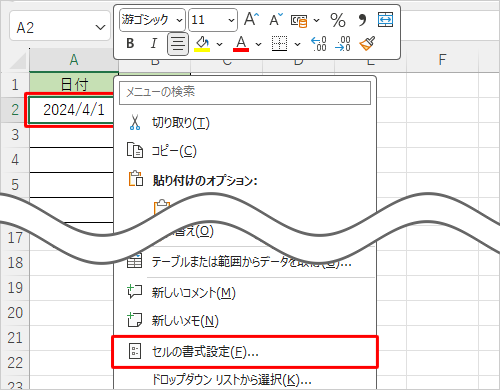500x390 pixels.
Task: Apply cell borders icon
Action: point(279,44)
